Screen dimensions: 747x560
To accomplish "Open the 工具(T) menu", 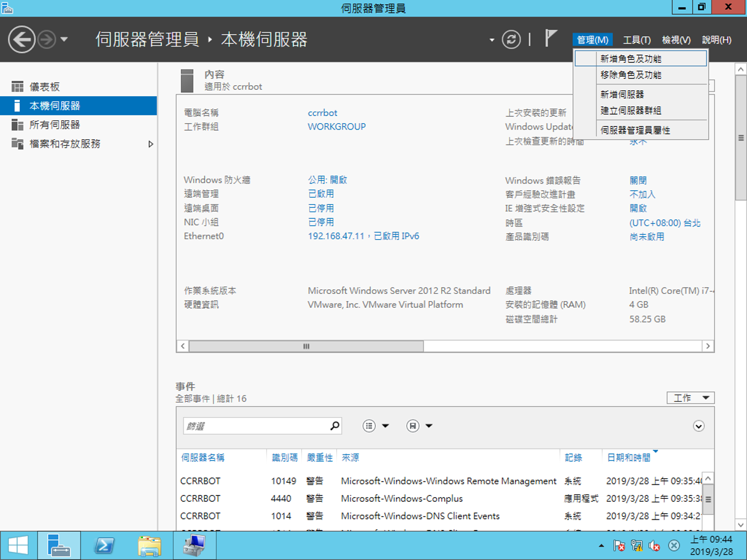I will pos(637,40).
